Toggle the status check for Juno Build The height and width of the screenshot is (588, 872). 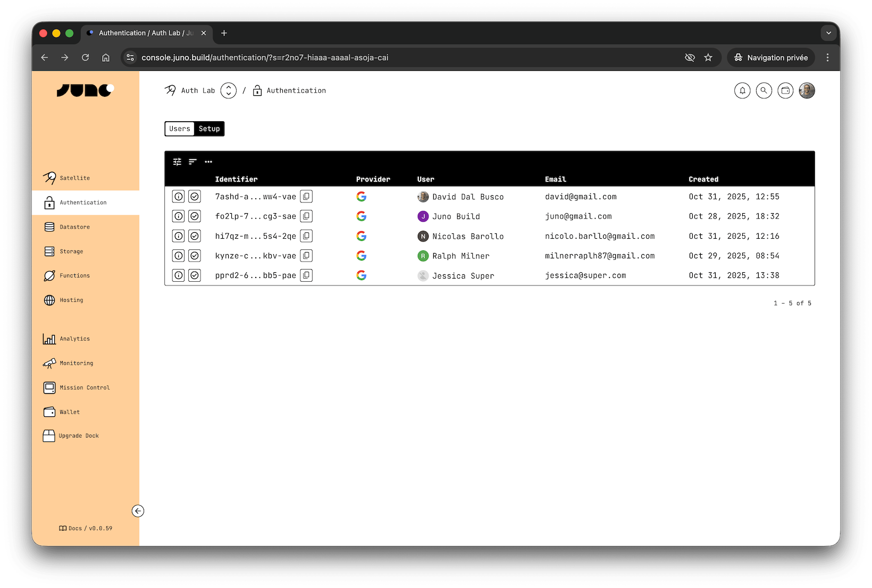point(195,216)
